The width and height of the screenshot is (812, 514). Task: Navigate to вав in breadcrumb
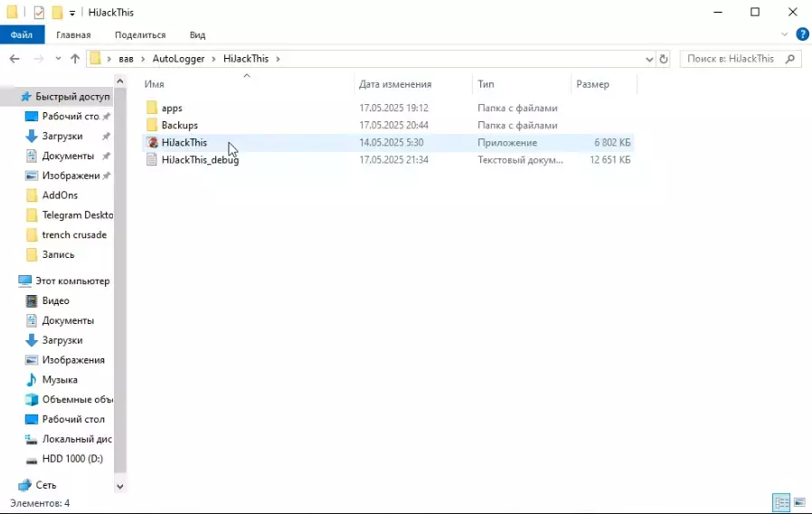(x=126, y=59)
